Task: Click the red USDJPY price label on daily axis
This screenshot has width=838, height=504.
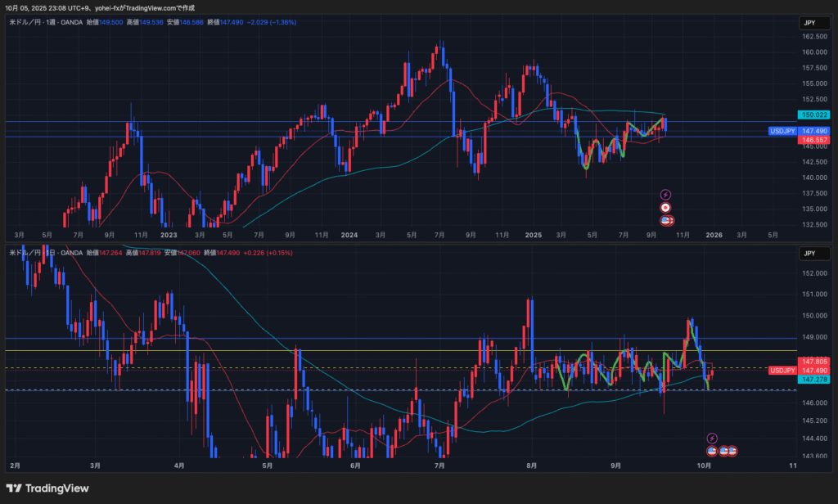Action: [x=782, y=371]
